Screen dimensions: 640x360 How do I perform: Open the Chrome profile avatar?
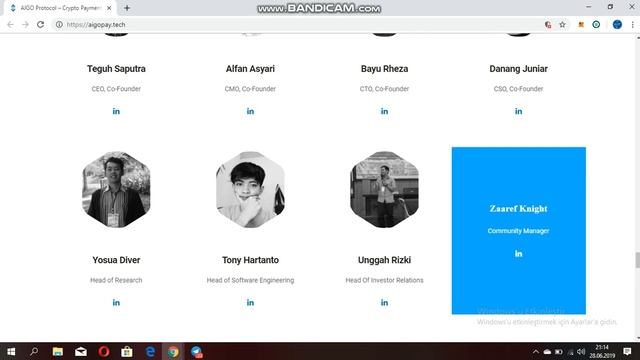click(x=617, y=24)
